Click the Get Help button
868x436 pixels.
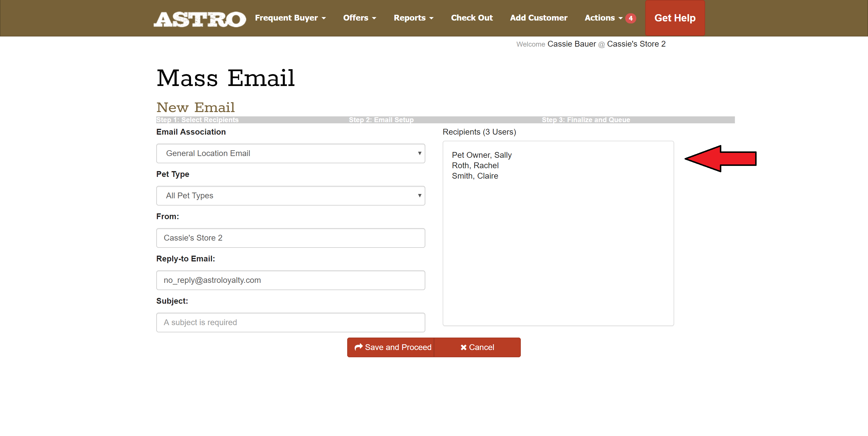pos(675,18)
